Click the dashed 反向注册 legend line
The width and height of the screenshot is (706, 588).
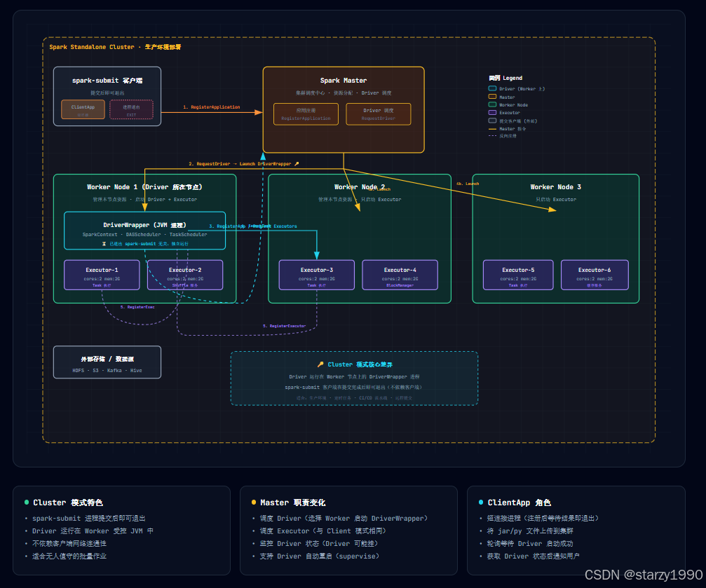coord(493,135)
